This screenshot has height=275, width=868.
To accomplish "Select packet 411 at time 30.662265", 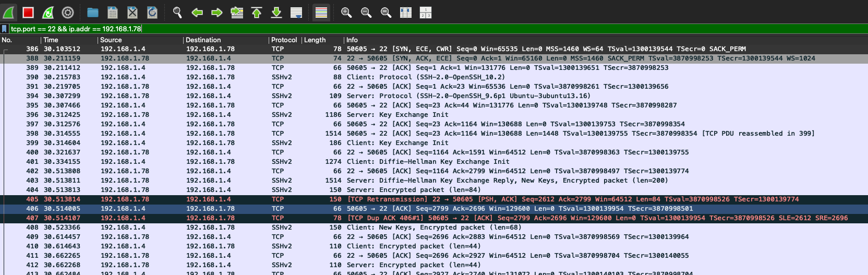I will click(434, 256).
